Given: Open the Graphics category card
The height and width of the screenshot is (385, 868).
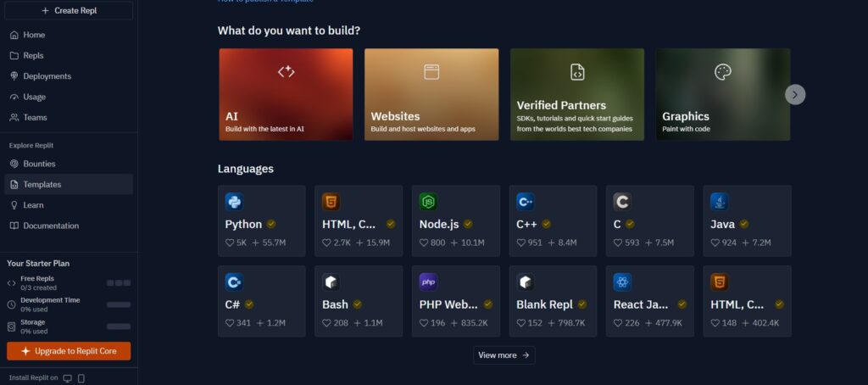Looking at the screenshot, I should (723, 94).
